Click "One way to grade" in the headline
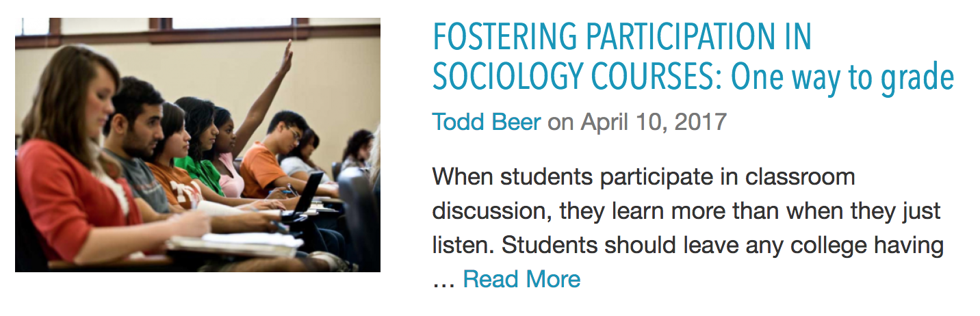This screenshot has height=316, width=980. tap(842, 79)
